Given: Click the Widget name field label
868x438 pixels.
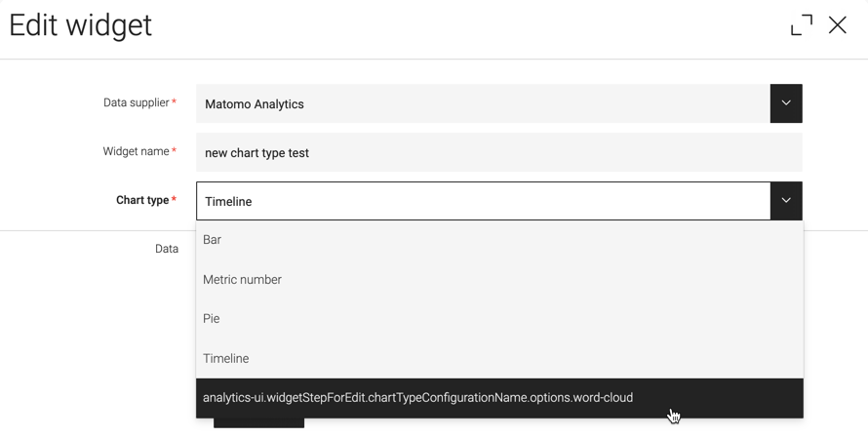Looking at the screenshot, I should pyautogui.click(x=137, y=151).
